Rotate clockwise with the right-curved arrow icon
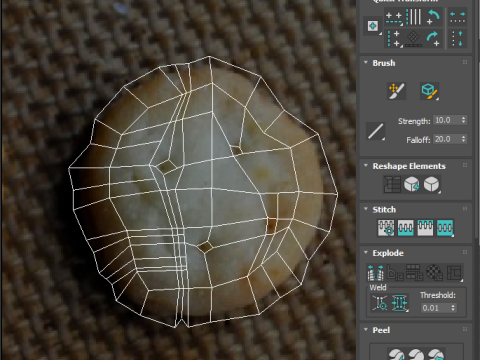Screen dimensions: 480x360 click(x=433, y=39)
